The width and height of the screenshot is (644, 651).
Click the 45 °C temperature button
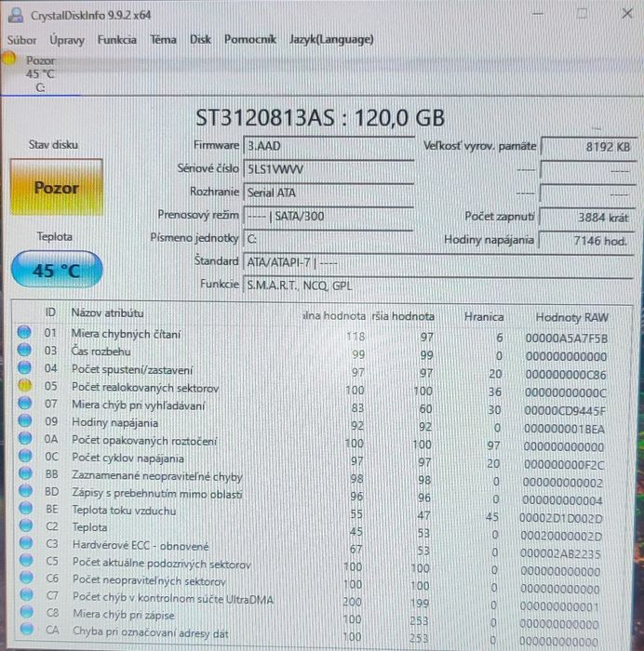pyautogui.click(x=57, y=270)
